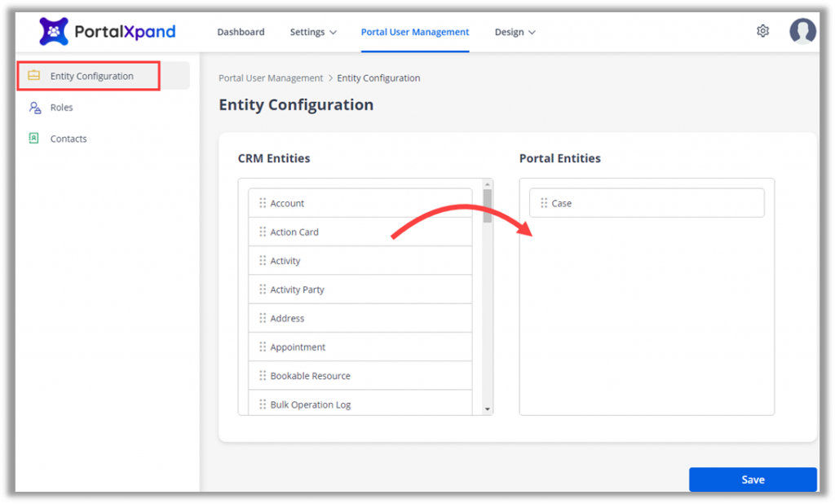The width and height of the screenshot is (835, 504).
Task: Grab the Address drag handle
Action: (x=263, y=318)
